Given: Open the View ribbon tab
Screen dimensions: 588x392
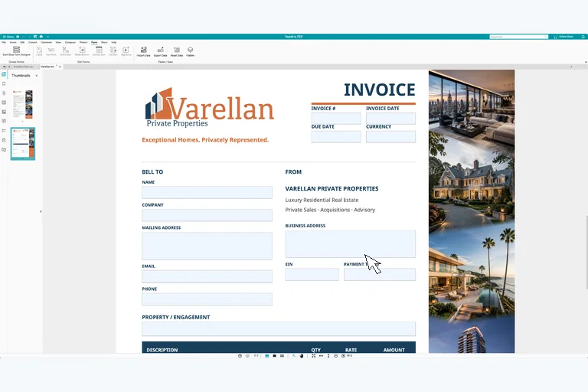Looking at the screenshot, I should [x=58, y=42].
